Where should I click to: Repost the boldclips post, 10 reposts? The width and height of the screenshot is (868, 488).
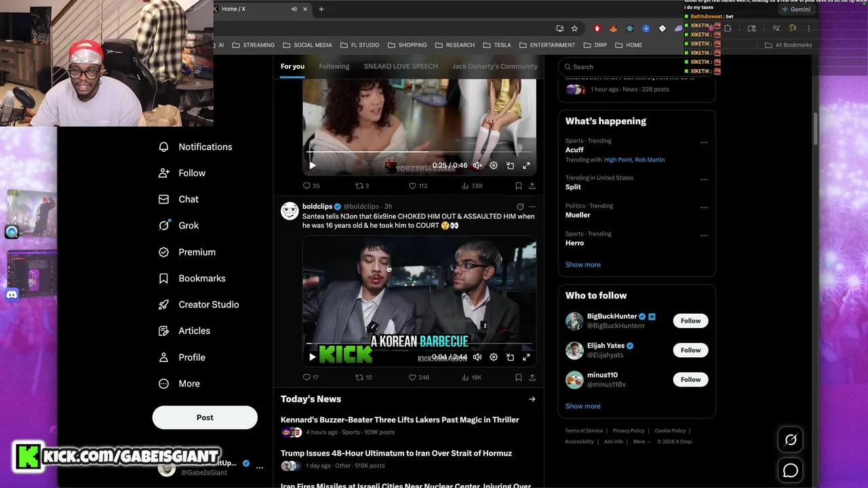(363, 378)
